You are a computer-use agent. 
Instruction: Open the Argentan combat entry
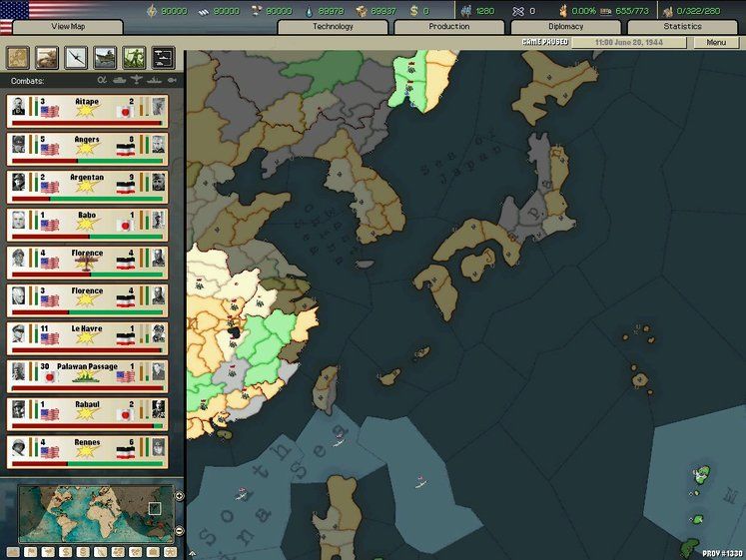coord(87,187)
